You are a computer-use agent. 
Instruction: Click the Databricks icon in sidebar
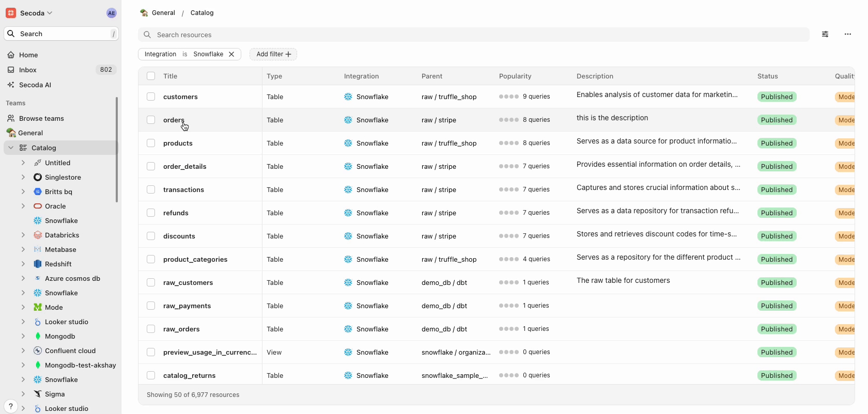tap(38, 235)
